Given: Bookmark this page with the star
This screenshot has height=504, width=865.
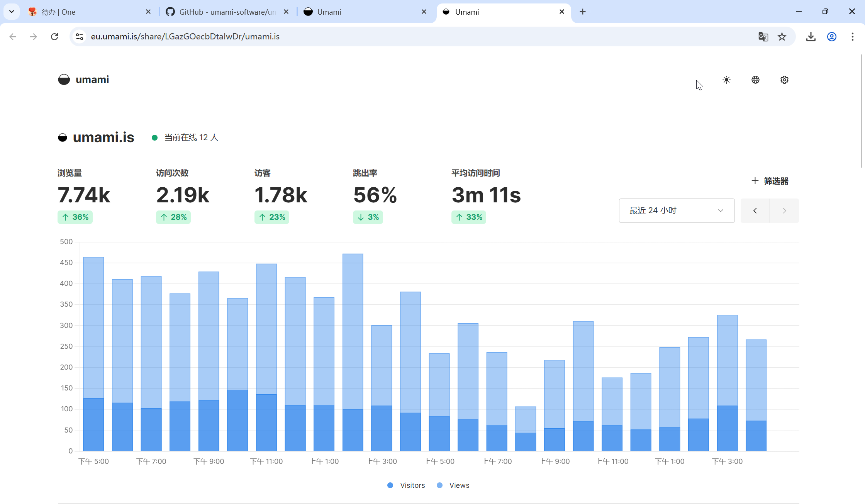Looking at the screenshot, I should pos(782,37).
